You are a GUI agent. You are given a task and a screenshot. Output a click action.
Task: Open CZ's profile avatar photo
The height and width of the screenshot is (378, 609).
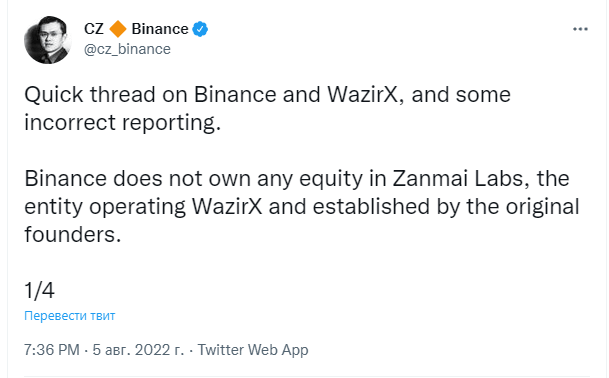pyautogui.click(x=48, y=40)
